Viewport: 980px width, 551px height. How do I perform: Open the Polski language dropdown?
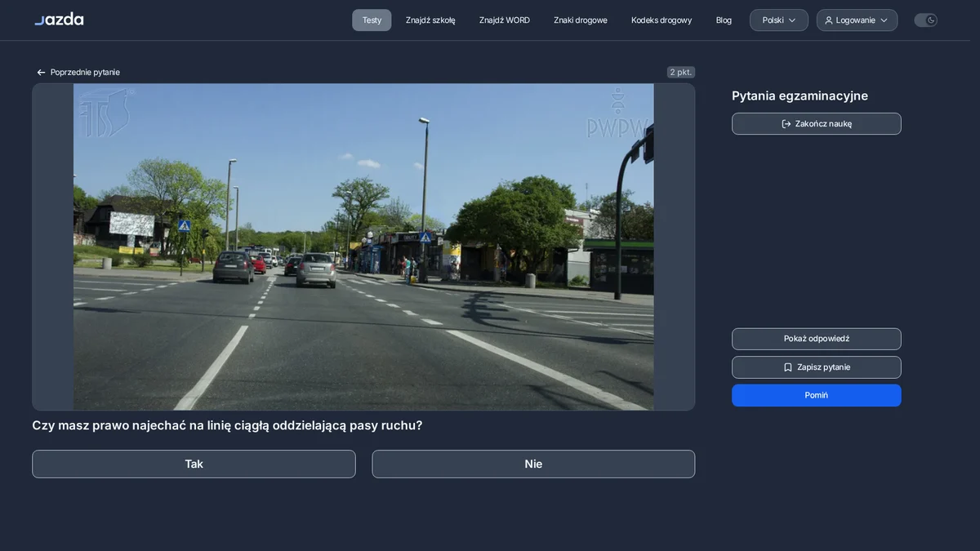point(779,20)
